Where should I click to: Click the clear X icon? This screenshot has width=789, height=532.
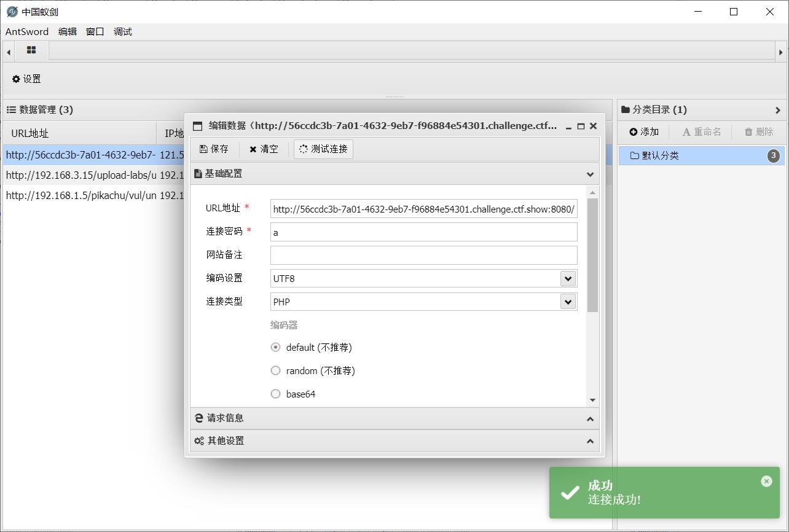click(x=253, y=149)
